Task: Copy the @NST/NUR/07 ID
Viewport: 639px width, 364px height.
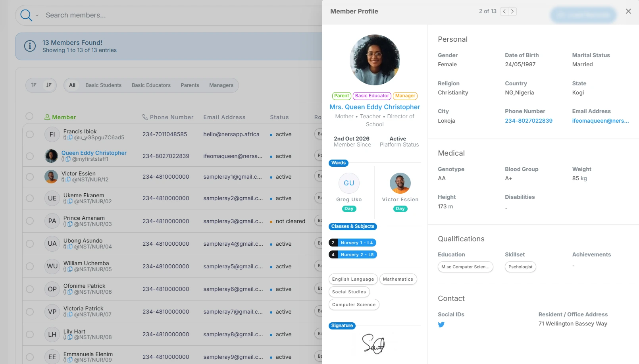Action: 70,314
